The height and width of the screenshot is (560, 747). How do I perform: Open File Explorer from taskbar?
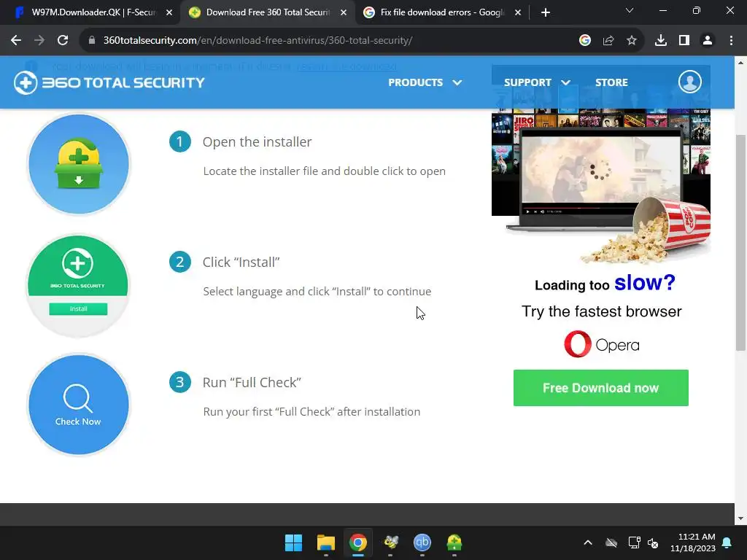(x=326, y=542)
